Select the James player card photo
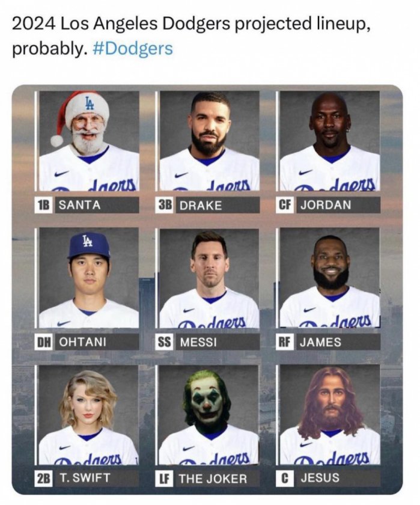The width and height of the screenshot is (420, 505). (330, 278)
